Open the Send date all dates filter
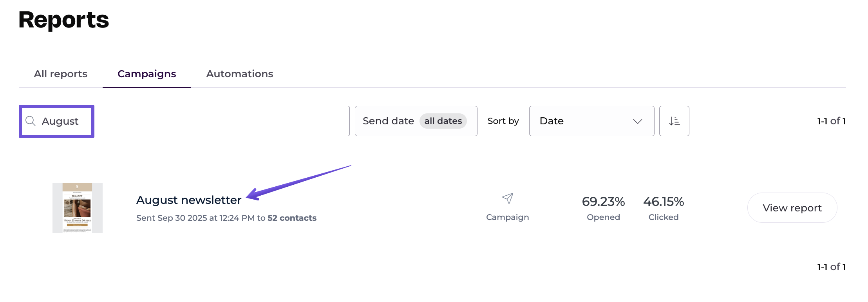The image size is (868, 302). click(x=416, y=121)
